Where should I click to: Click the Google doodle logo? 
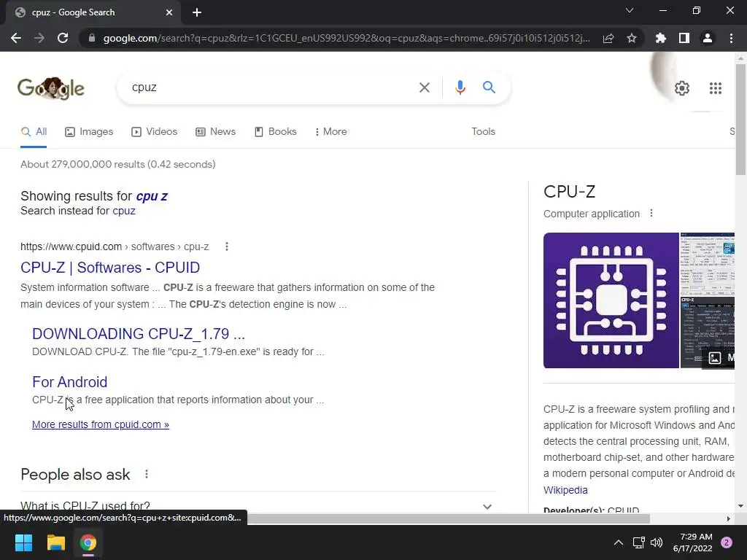(x=51, y=88)
